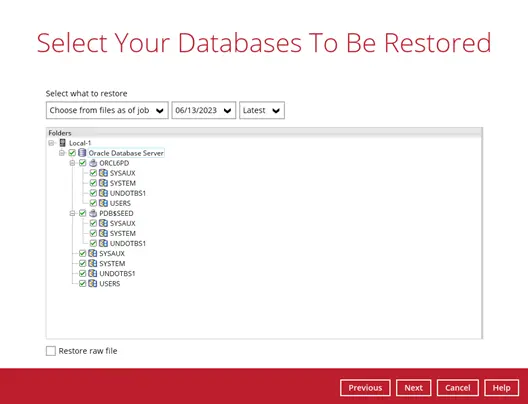Click the Oracle Database Server cylinder icon

click(82, 153)
